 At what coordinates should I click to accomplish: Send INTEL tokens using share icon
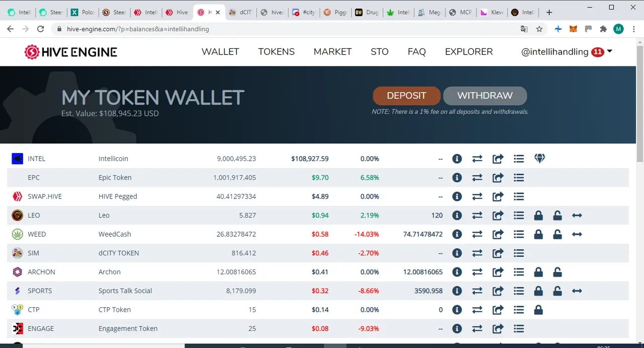[x=498, y=159]
